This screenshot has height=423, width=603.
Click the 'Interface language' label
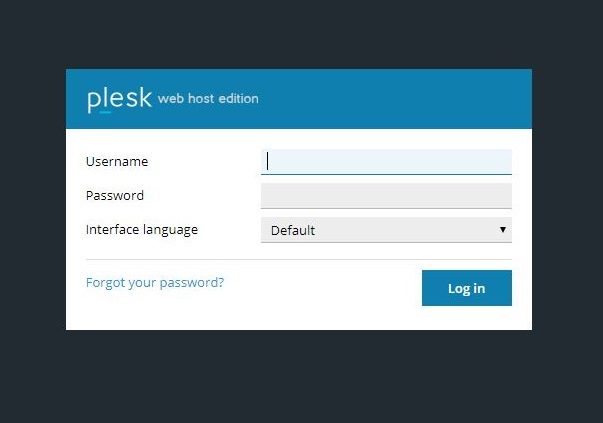tap(142, 229)
